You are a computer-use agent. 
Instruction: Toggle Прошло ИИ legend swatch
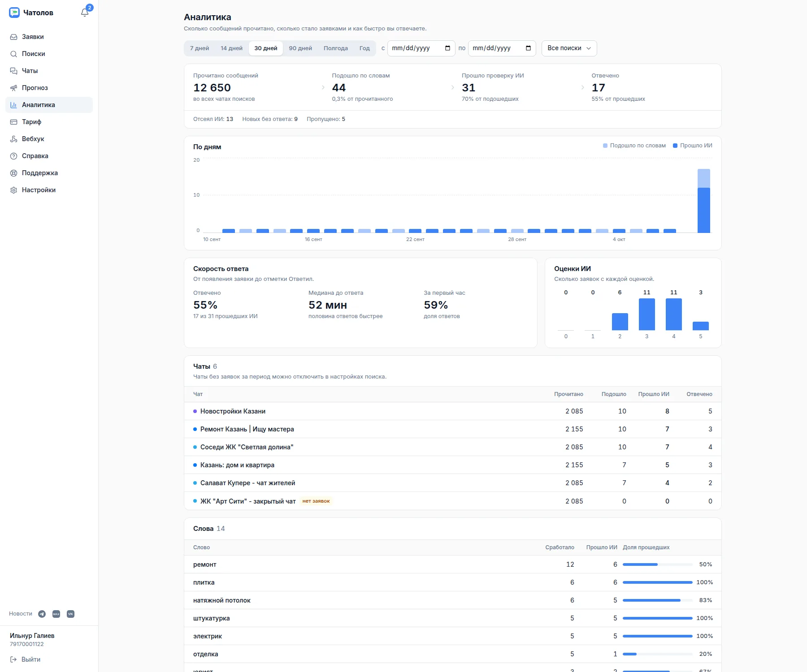[675, 146]
